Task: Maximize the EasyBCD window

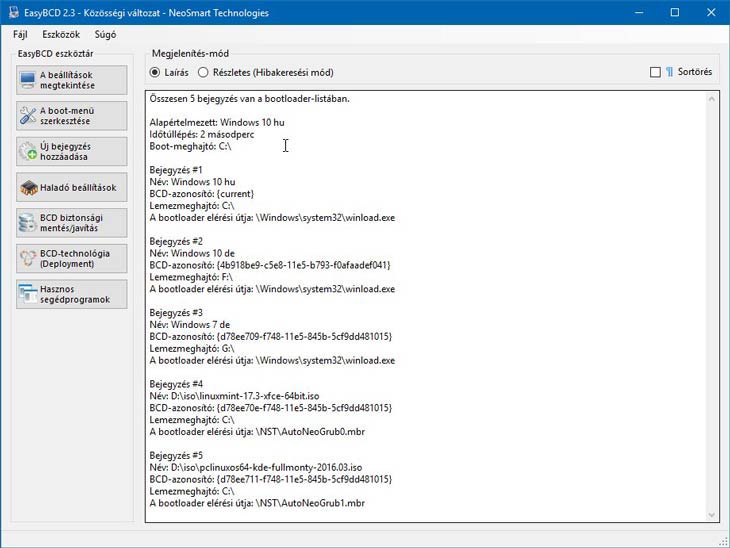Action: coord(674,12)
